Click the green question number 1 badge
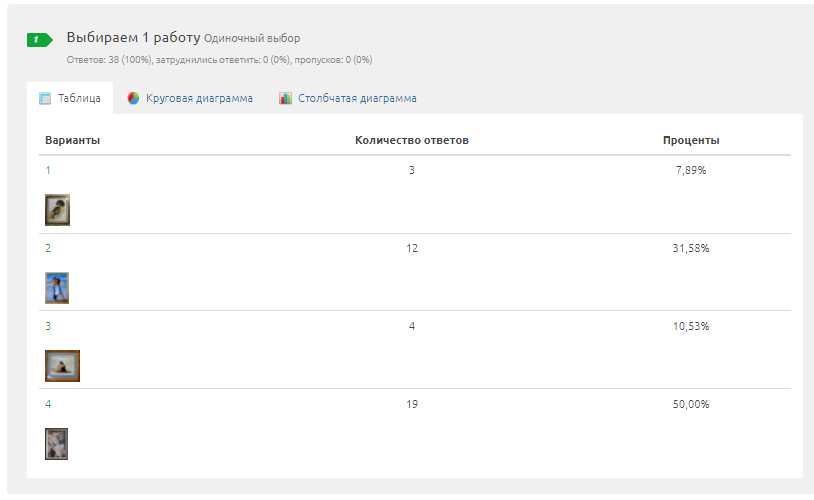 point(39,39)
